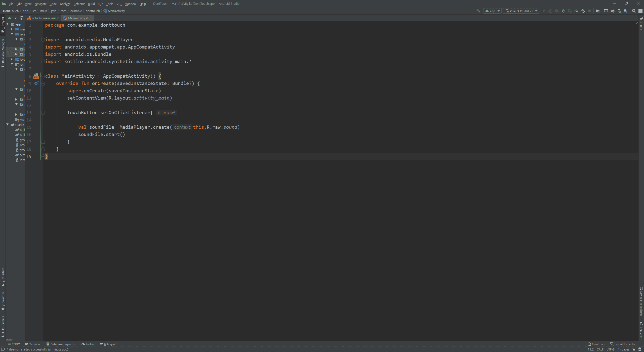Open the Logcat tool window button
Screen dimensions: 644x352
click(108, 344)
